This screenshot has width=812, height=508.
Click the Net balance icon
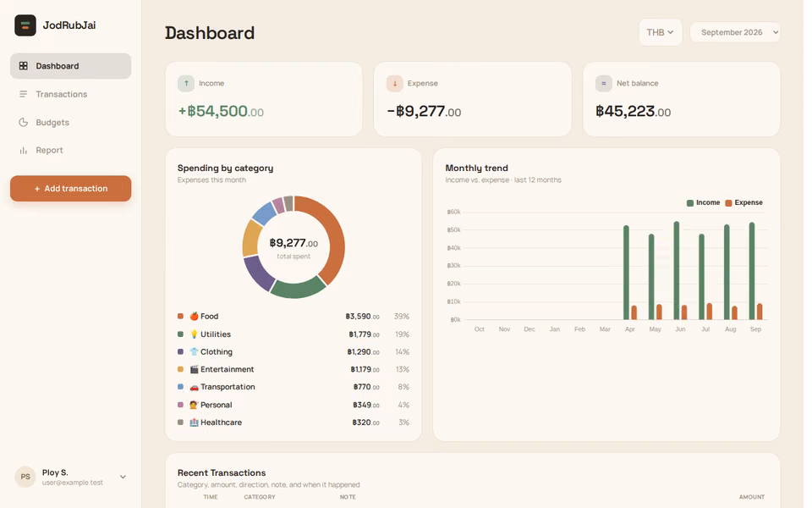coord(603,84)
